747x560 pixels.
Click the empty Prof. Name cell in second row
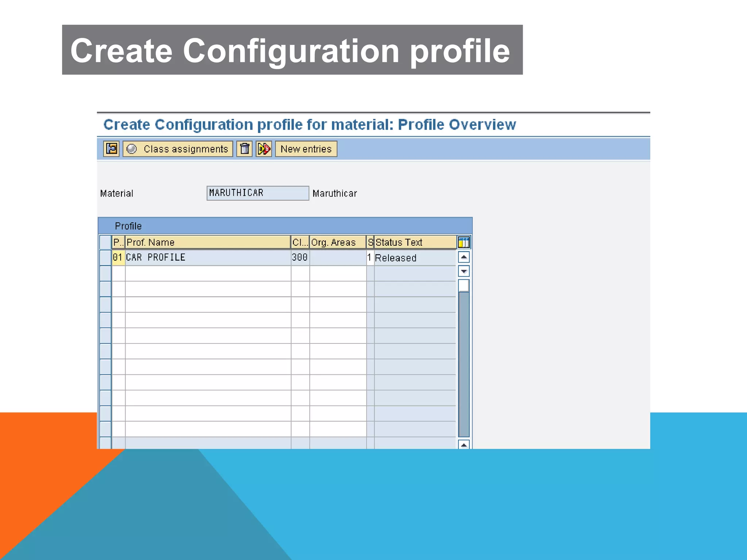[208, 273]
